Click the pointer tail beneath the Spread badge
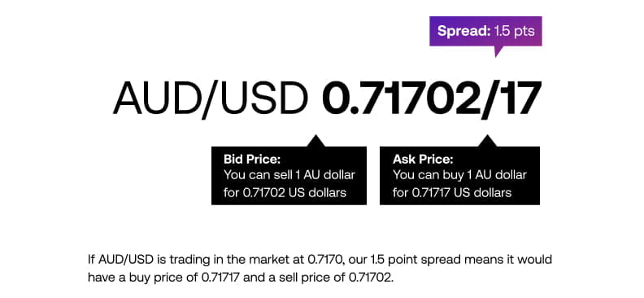The image size is (644, 298). [498, 51]
